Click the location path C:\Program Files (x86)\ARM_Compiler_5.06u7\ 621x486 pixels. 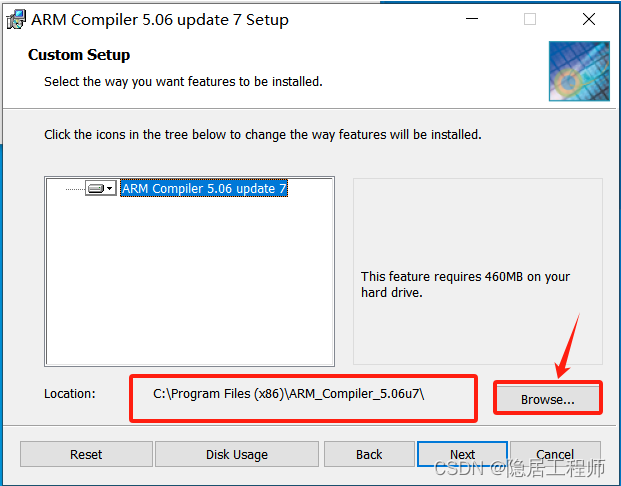[x=288, y=394]
